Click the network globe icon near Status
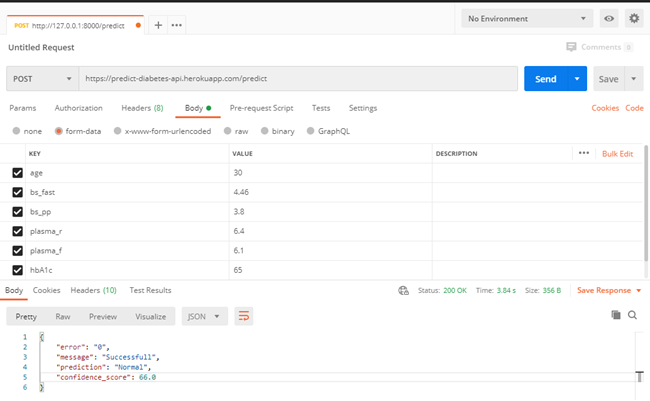The width and height of the screenshot is (650, 401). coord(403,290)
